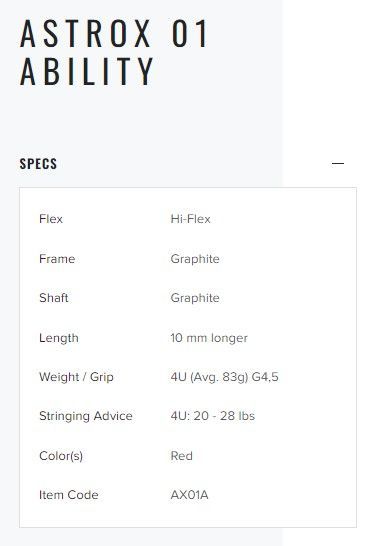This screenshot has width=375, height=546.
Task: Click the Length label
Action: tap(59, 338)
